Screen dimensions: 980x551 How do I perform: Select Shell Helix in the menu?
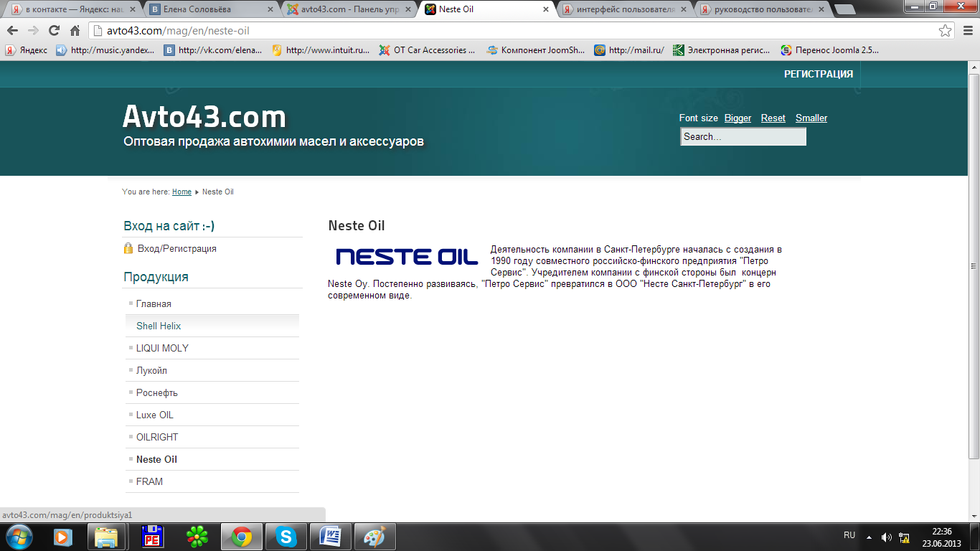tap(212, 326)
